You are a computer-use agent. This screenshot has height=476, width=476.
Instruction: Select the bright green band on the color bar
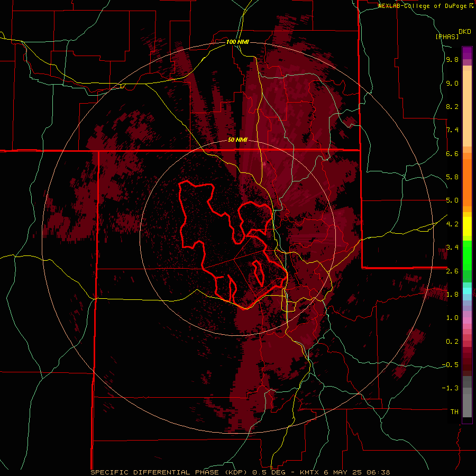pyautogui.click(x=467, y=255)
